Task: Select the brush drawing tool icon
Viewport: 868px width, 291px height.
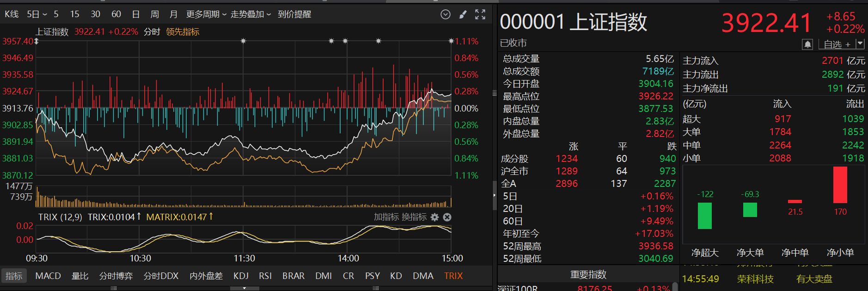Action: tap(463, 14)
